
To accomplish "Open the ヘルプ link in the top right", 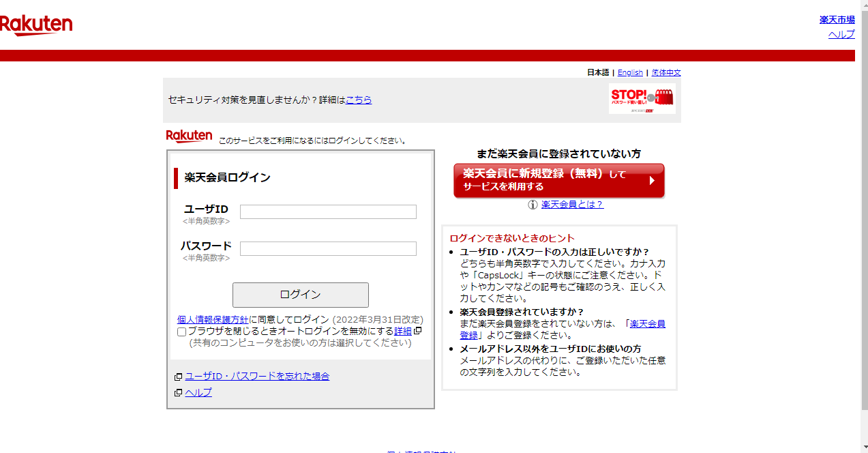I will pos(841,34).
